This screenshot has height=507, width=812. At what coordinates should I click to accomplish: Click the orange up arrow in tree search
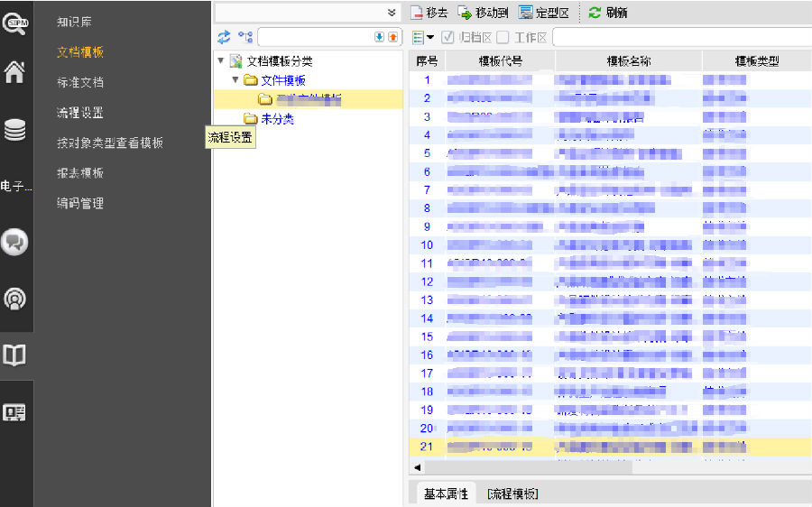(x=393, y=37)
